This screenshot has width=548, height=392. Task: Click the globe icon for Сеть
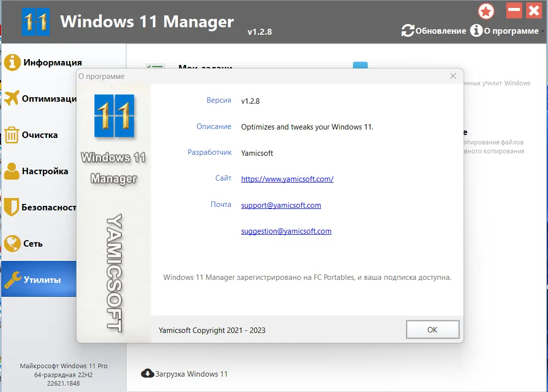pos(11,243)
